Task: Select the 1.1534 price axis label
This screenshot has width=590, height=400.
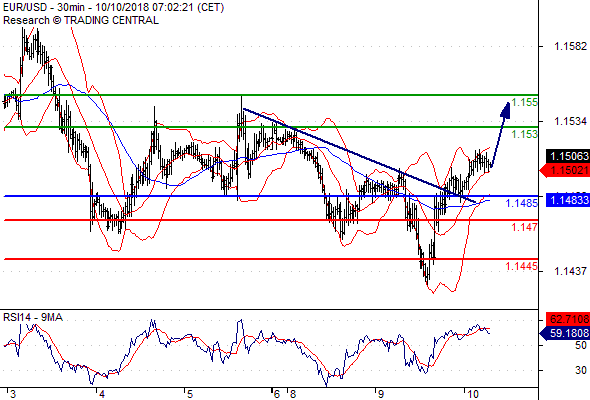Action: coord(570,122)
